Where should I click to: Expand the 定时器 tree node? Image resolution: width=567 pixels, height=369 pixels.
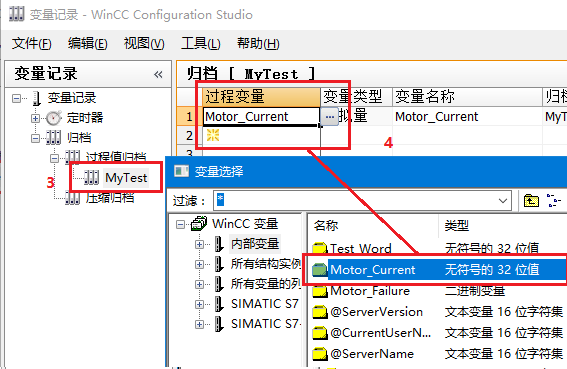click(x=35, y=118)
